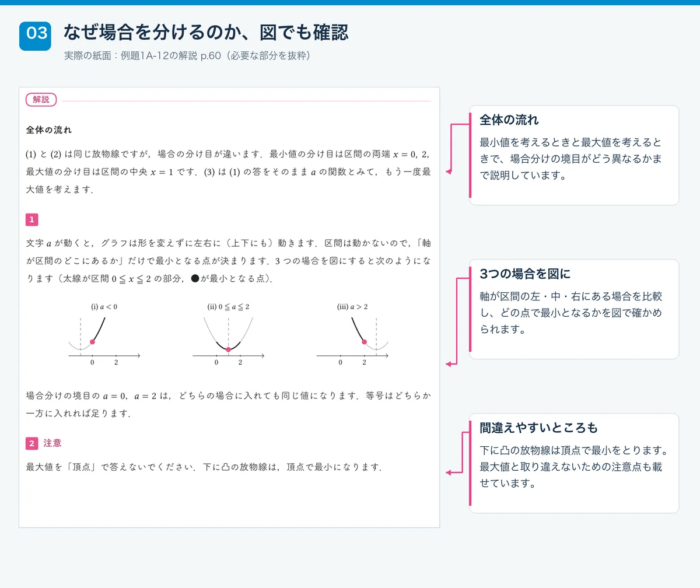Click the caption (i) a < 0

pyautogui.click(x=104, y=307)
